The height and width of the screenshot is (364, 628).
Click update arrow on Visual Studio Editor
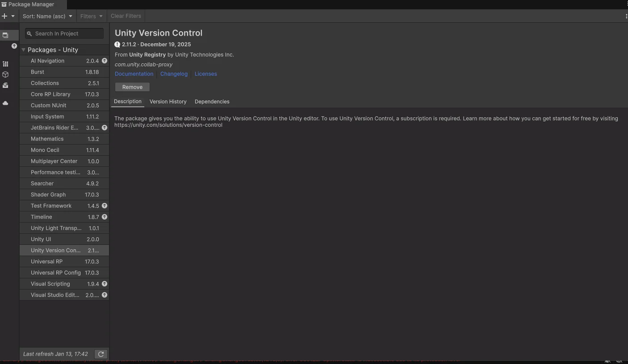[105, 295]
